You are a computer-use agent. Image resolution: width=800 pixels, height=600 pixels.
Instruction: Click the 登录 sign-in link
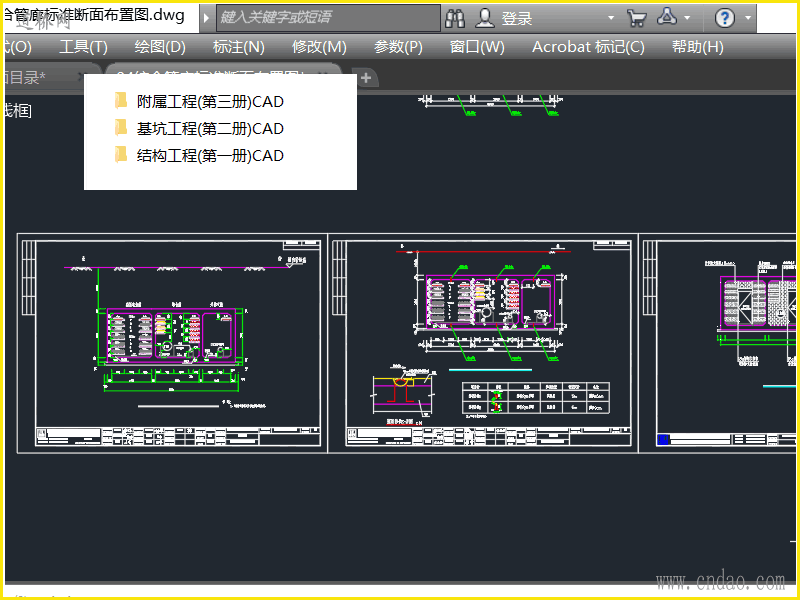[x=516, y=19]
